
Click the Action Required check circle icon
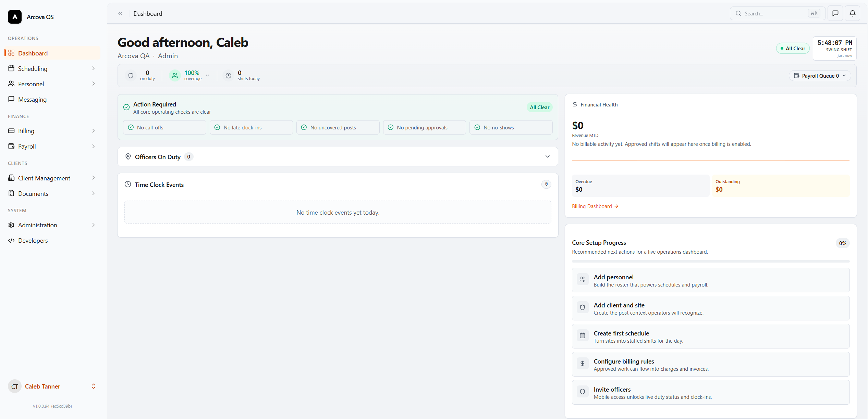coord(126,107)
